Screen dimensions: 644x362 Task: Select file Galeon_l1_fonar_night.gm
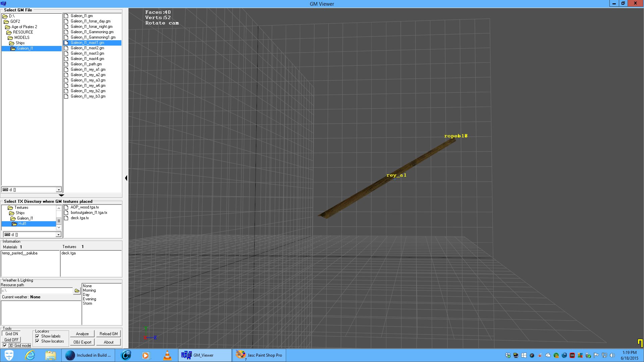pos(91,26)
